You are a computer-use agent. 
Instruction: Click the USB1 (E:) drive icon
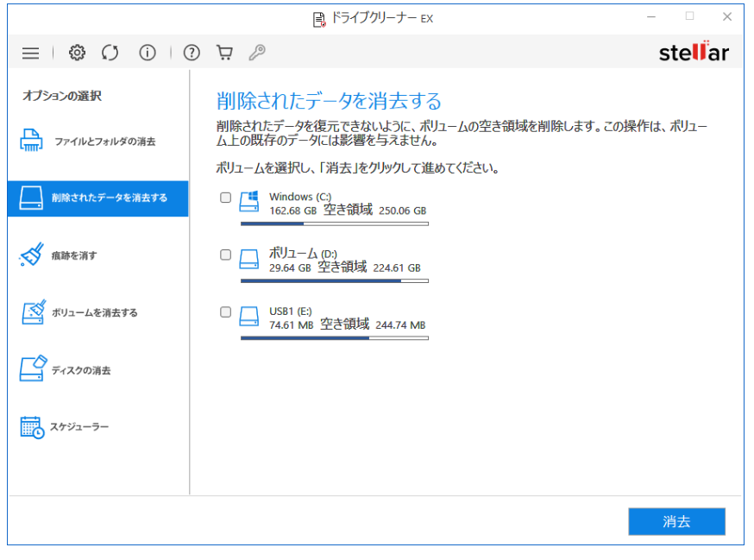point(249,317)
